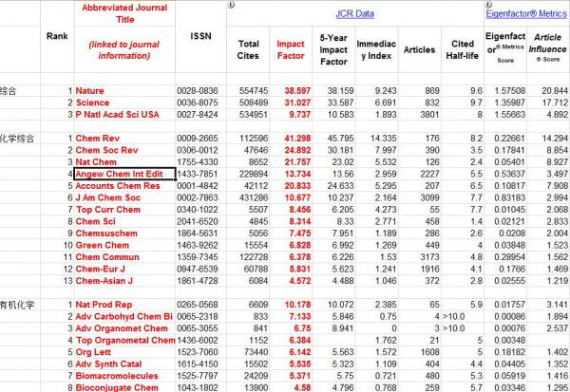Select Chem Soc Rev 5-year factor 30.181
This screenshot has height=392, width=570.
[340, 150]
